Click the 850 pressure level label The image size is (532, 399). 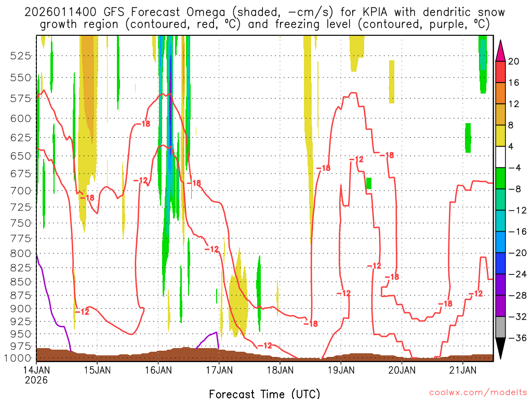pyautogui.click(x=21, y=282)
